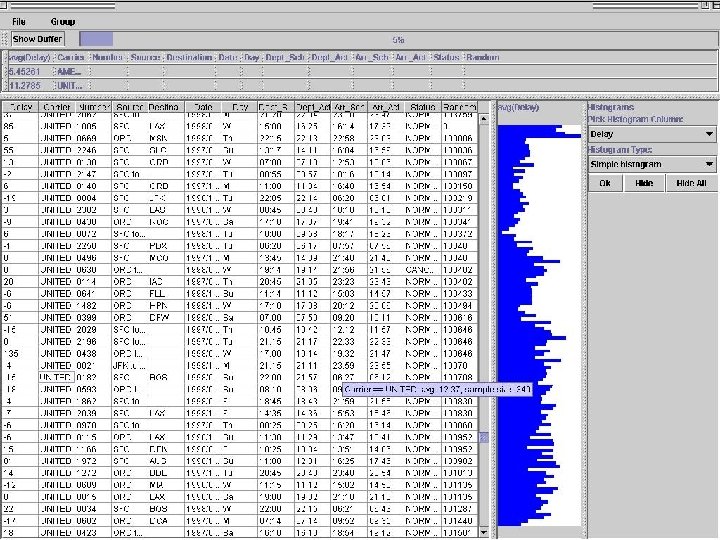The height and width of the screenshot is (540, 720).
Task: Click the window menu icon in the title bar
Action: (3, 6)
